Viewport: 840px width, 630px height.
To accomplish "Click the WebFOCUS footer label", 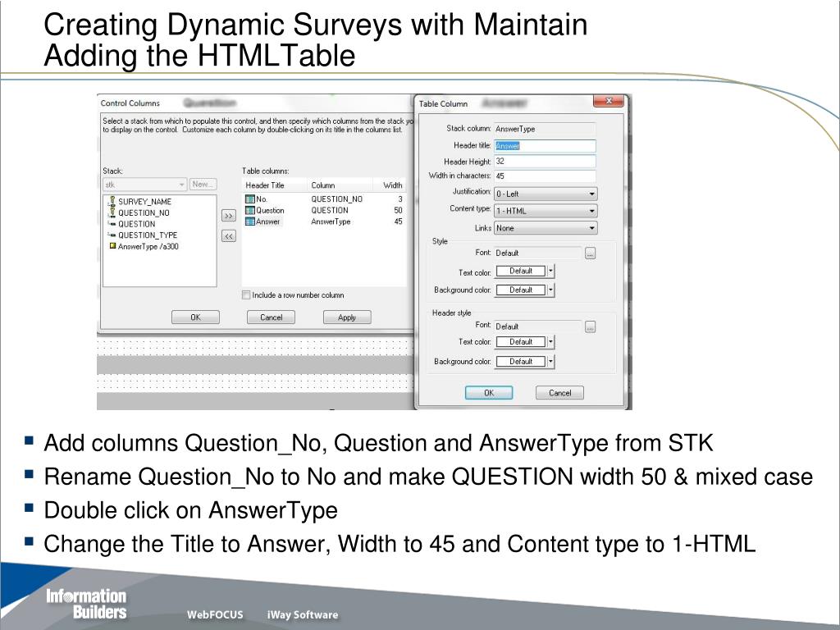I will click(x=215, y=614).
